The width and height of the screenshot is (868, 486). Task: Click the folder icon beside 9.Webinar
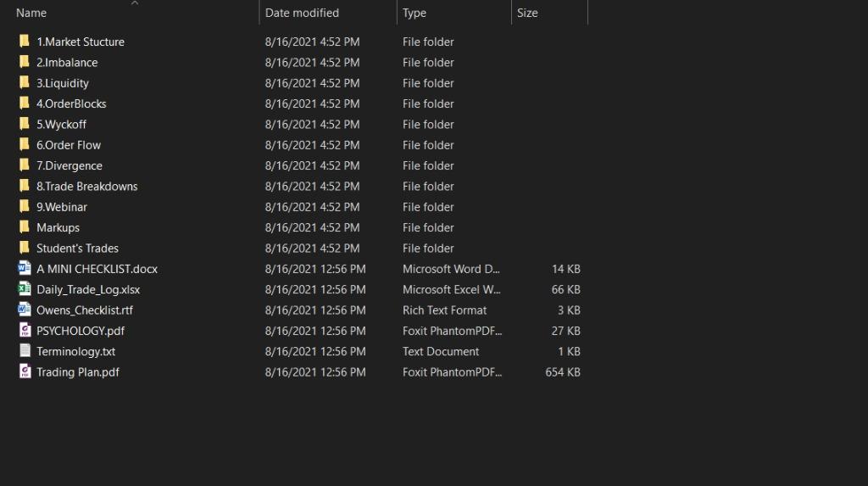(24, 206)
